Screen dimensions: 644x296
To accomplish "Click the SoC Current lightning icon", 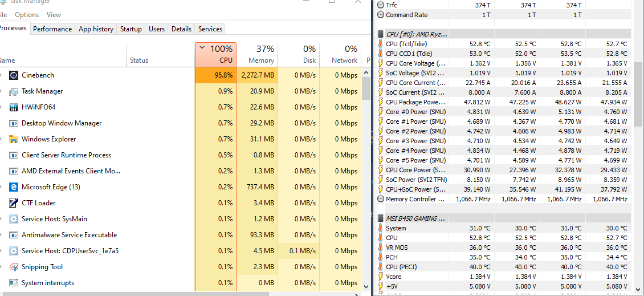I will tap(380, 92).
